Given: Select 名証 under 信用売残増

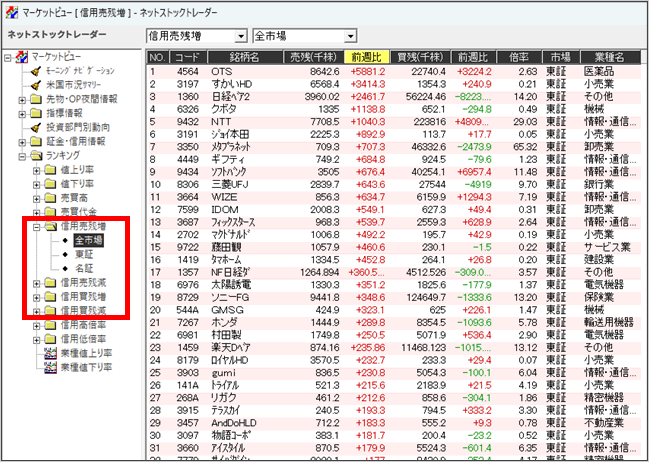Looking at the screenshot, I should 84,268.
